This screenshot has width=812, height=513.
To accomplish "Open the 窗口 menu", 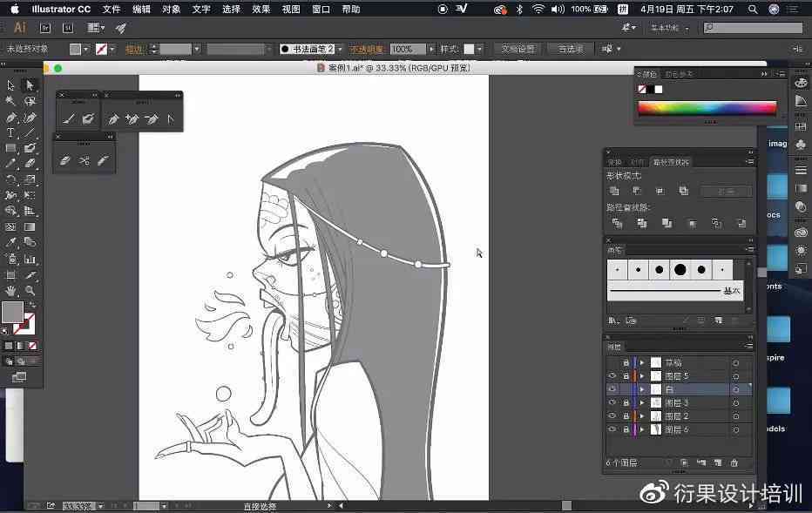I will (321, 10).
